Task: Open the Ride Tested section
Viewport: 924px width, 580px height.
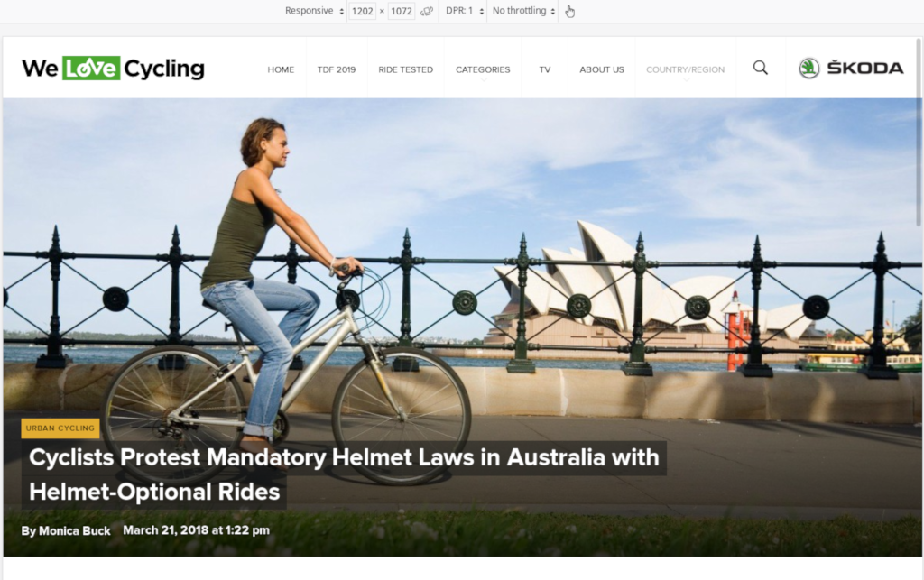Action: pos(405,69)
